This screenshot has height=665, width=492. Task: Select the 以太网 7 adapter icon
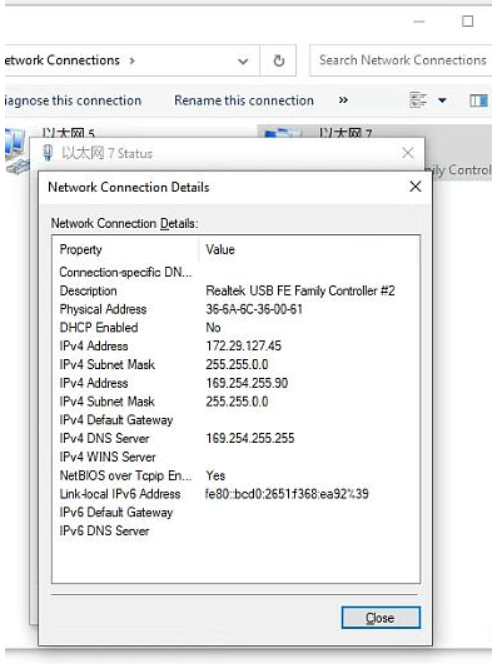tap(280, 132)
